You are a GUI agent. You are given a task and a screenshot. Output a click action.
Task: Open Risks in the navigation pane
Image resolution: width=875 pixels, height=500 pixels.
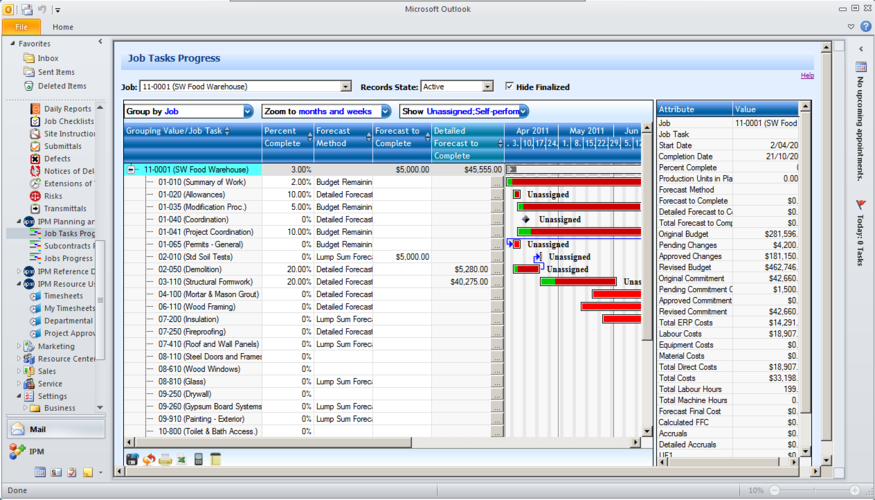(53, 196)
